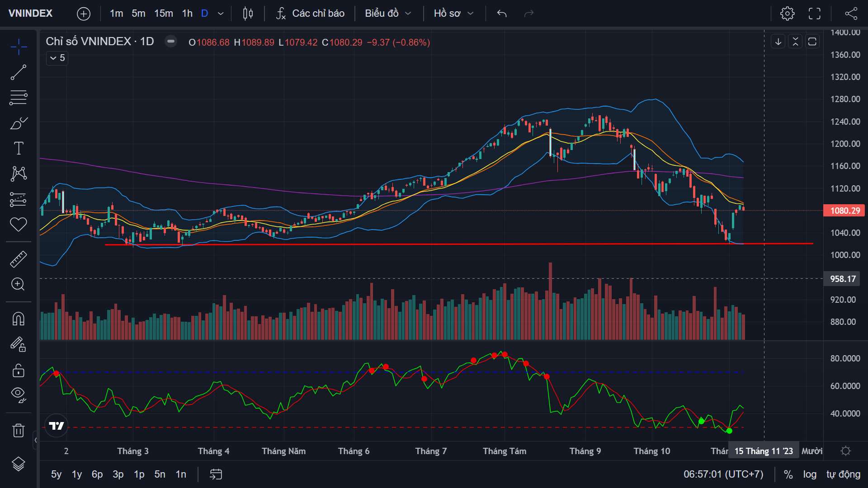Click the VNINDEX symbol search field

[31, 14]
